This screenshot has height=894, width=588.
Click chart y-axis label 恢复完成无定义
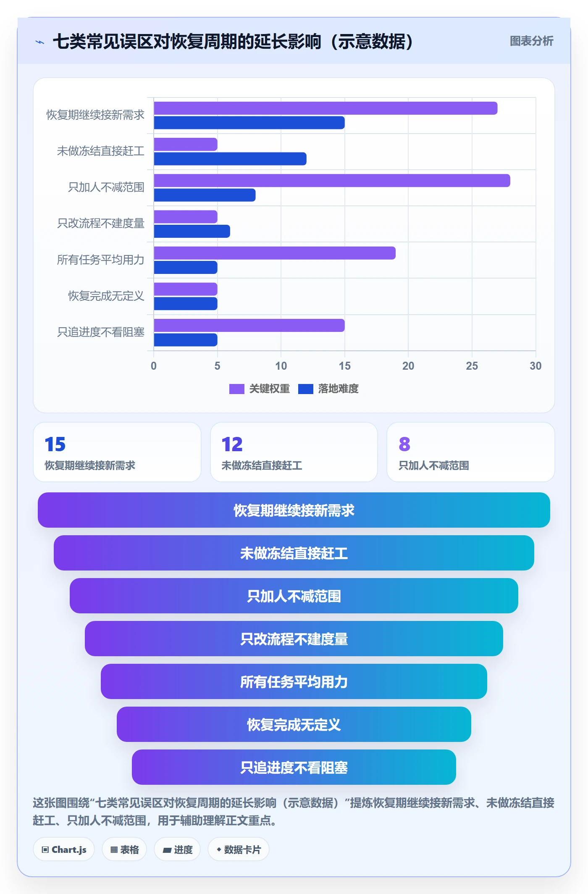tap(106, 296)
